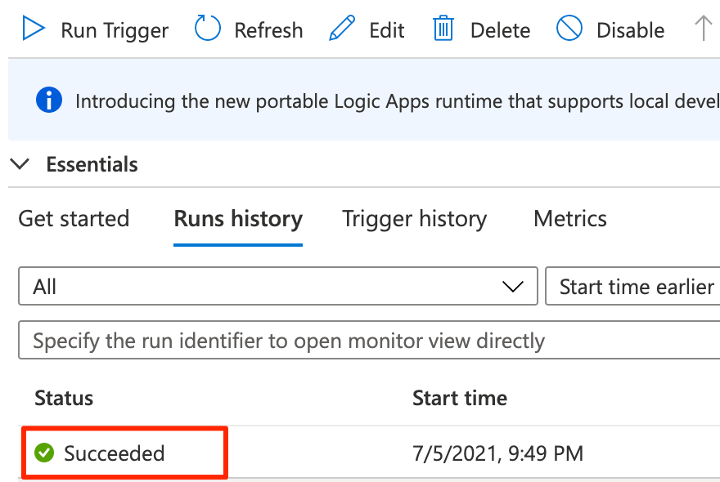The image size is (720, 482).
Task: Click the Disable button label
Action: (630, 31)
